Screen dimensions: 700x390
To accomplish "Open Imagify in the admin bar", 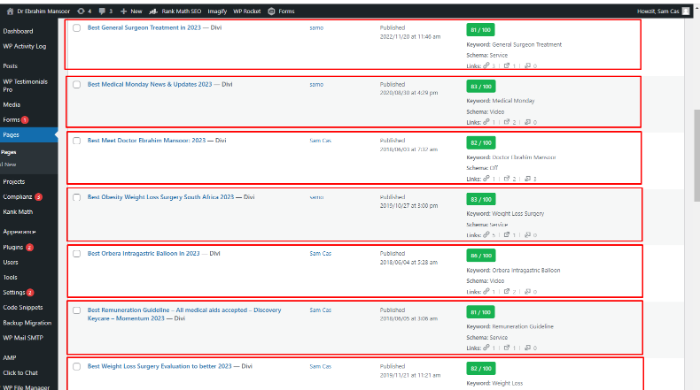I will [x=217, y=11].
